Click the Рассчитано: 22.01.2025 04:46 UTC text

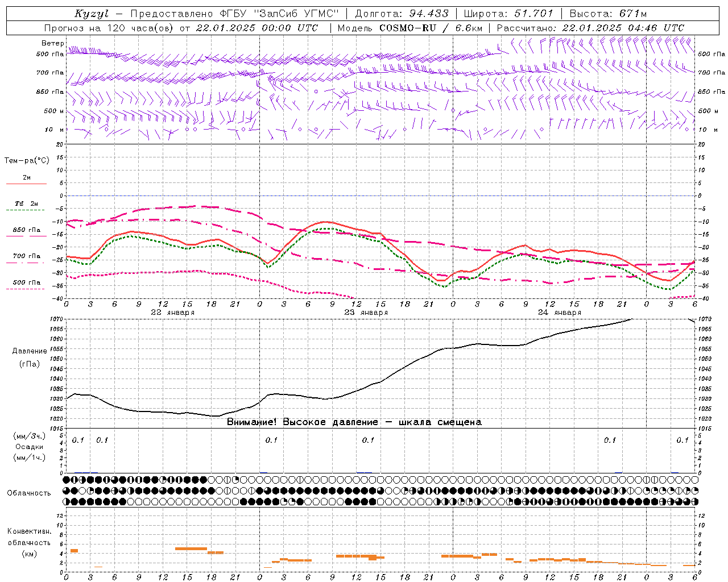tap(590, 28)
